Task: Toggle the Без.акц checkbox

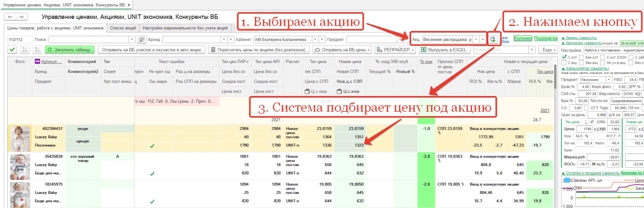Action: (x=581, y=63)
